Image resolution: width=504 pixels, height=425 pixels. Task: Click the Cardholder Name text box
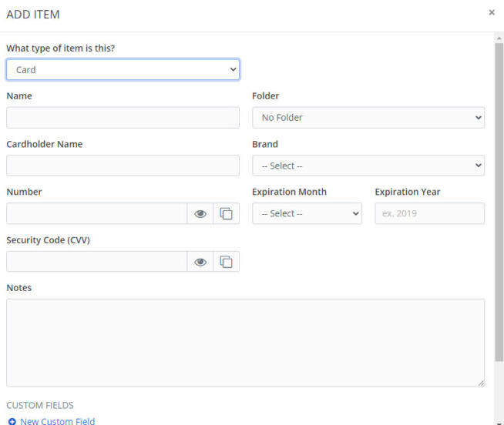point(123,166)
